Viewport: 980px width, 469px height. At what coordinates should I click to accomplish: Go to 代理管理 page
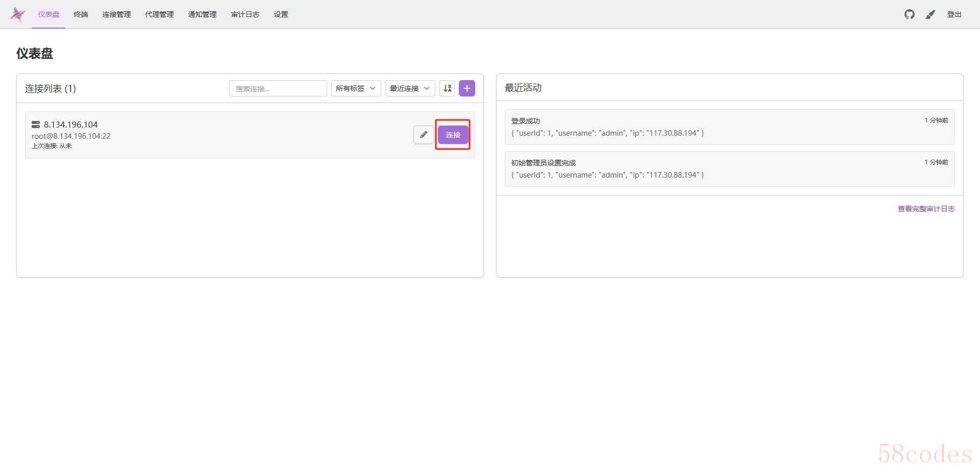(x=159, y=14)
